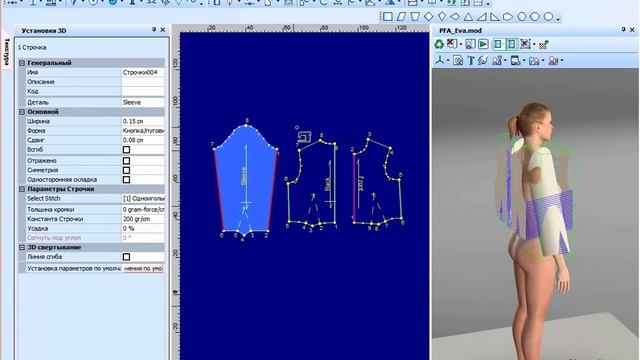Select the pentagon arrow shape tool
640x360 pixels.
(508, 16)
